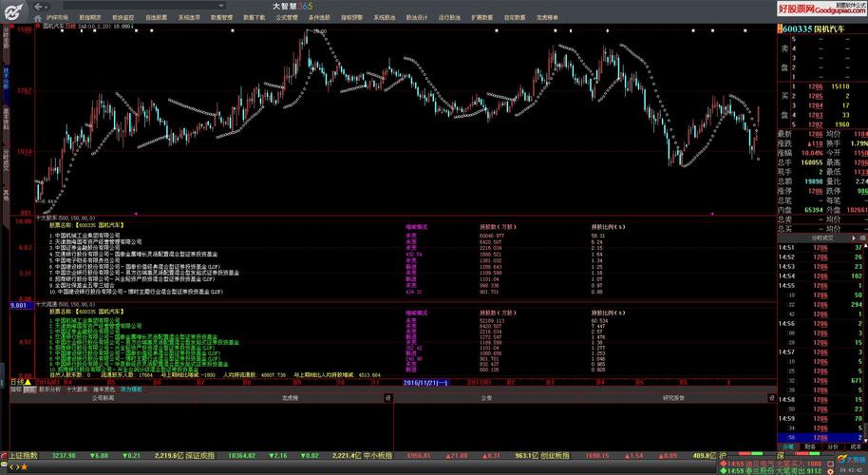The height and width of the screenshot is (475, 868).
Task: Open the 指标预警 menu
Action: (x=352, y=18)
